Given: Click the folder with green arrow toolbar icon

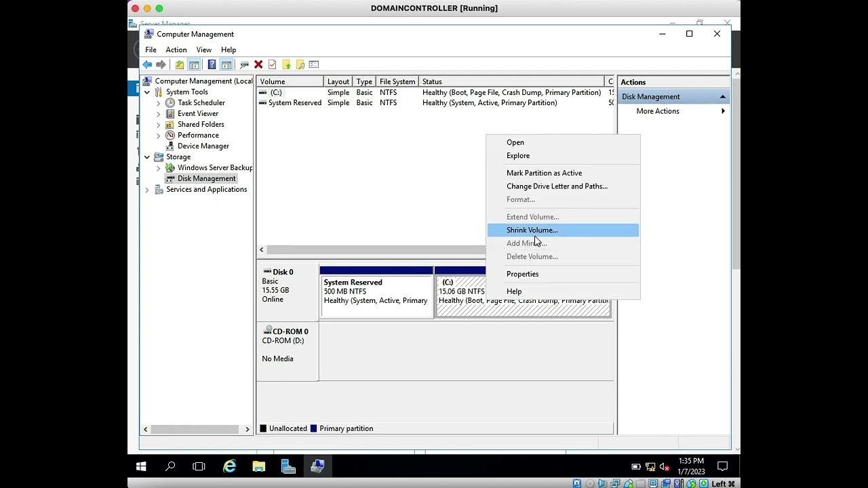Looking at the screenshot, I should point(286,64).
